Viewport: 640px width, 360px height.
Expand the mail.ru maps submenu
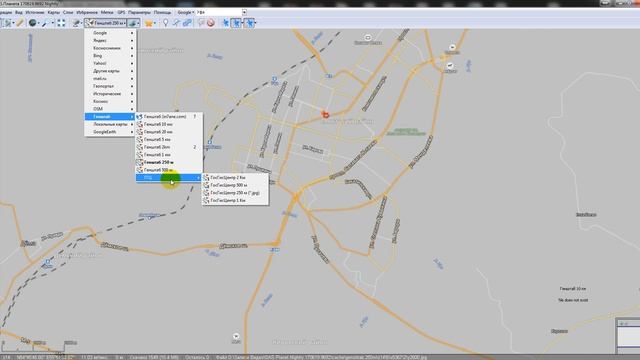point(110,78)
